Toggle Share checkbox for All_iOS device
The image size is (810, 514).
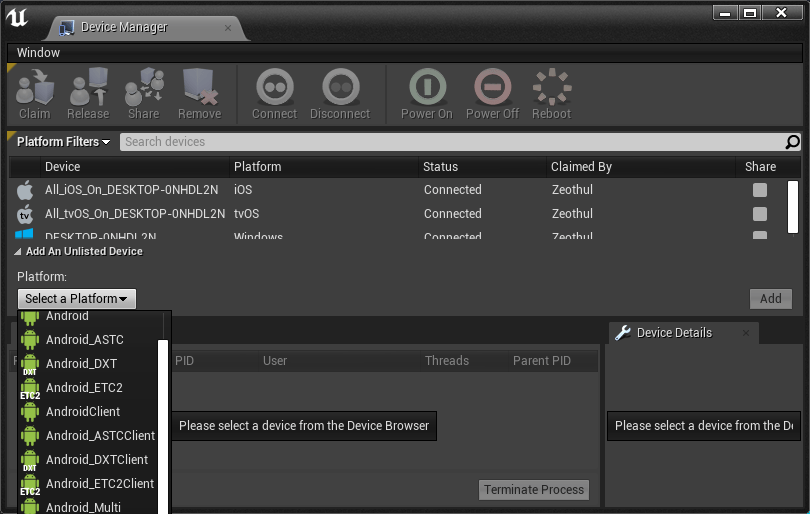[760, 190]
